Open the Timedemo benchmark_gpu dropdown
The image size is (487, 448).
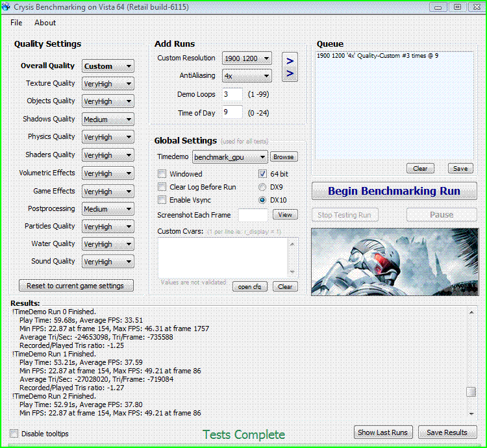coord(230,157)
